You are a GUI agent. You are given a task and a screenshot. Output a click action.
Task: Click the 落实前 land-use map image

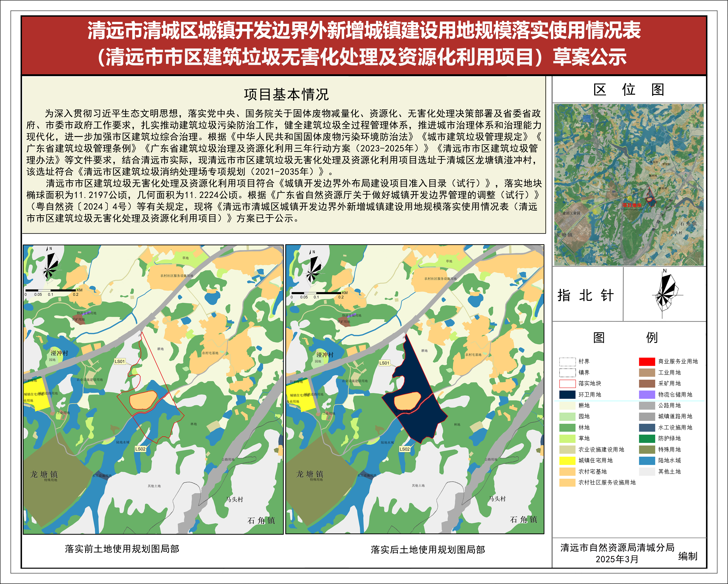pyautogui.click(x=153, y=390)
